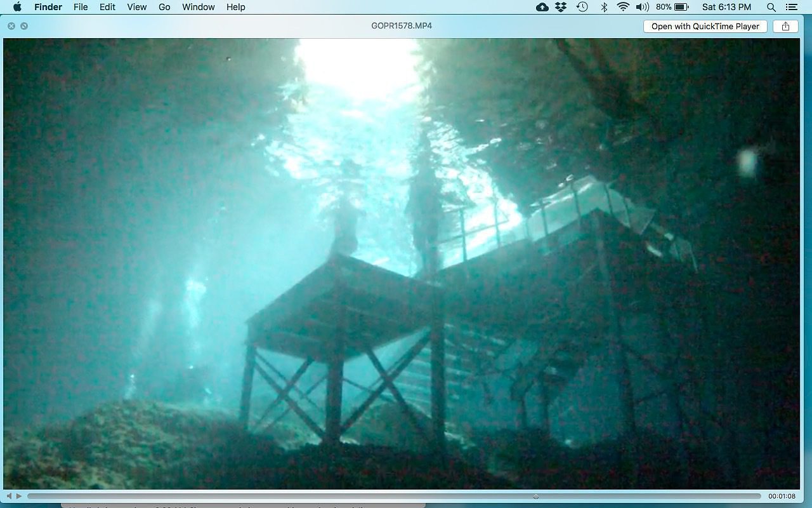The width and height of the screenshot is (812, 508).
Task: Open the Time Machine status menu
Action: tap(582, 7)
